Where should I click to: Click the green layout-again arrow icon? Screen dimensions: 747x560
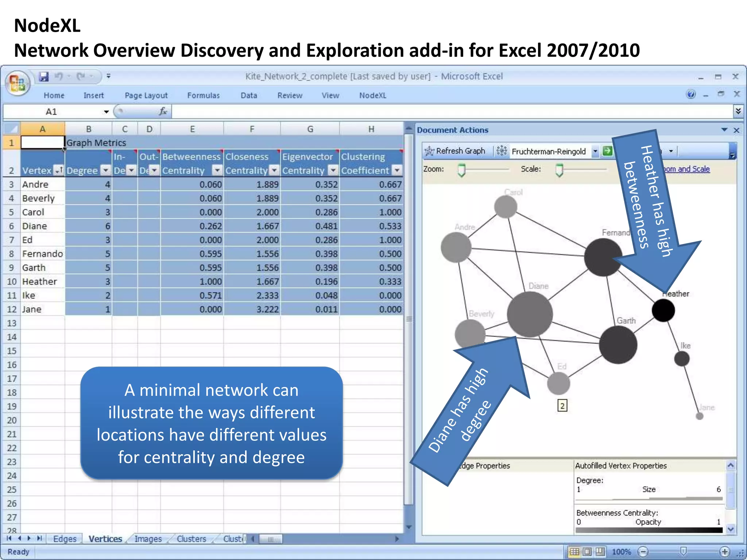point(607,151)
